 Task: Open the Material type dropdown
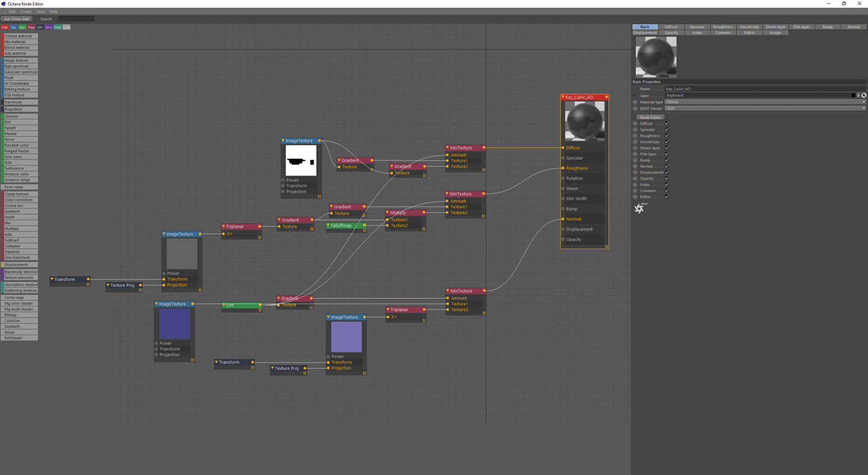765,102
